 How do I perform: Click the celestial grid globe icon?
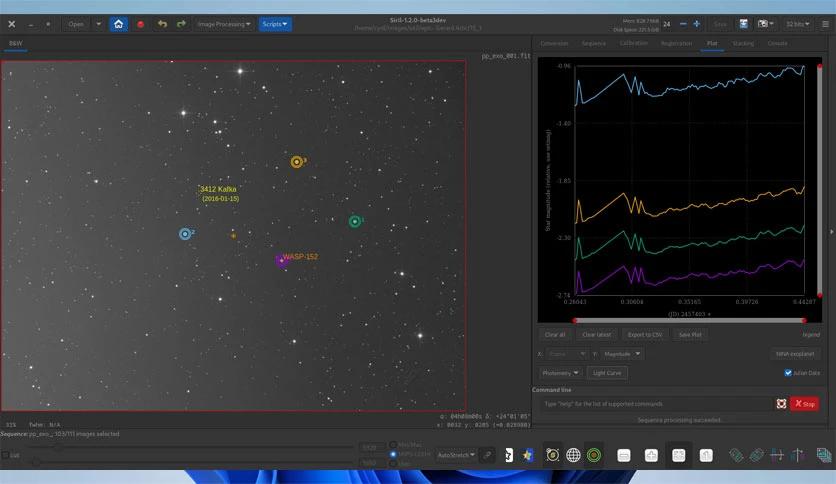tap(573, 455)
